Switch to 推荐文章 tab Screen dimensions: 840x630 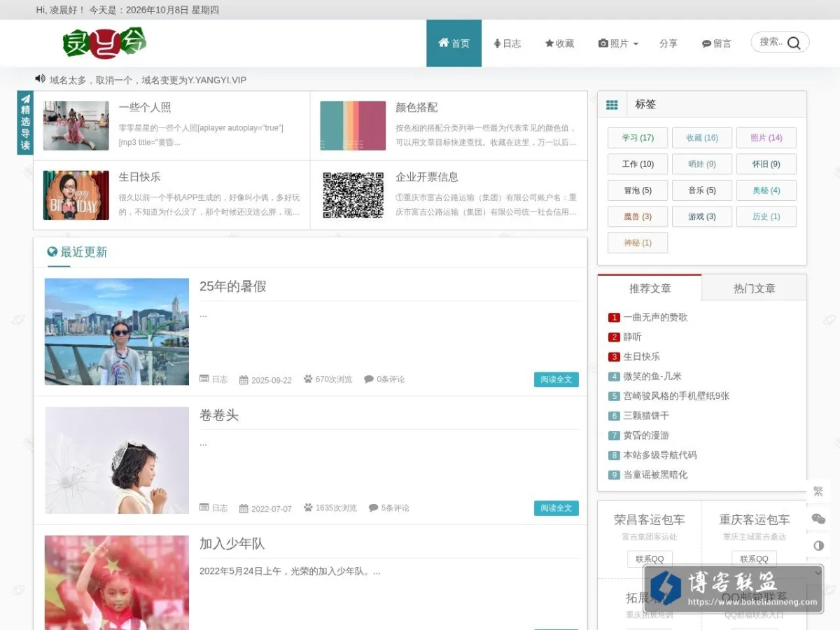point(650,288)
